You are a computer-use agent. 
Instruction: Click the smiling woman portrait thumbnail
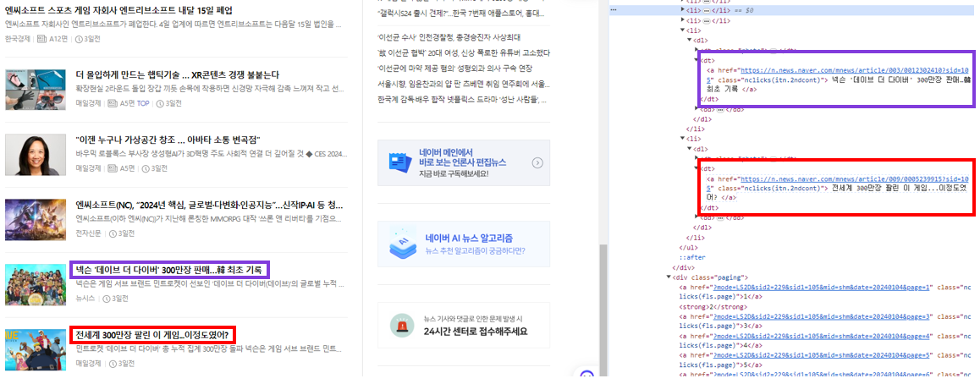[35, 155]
